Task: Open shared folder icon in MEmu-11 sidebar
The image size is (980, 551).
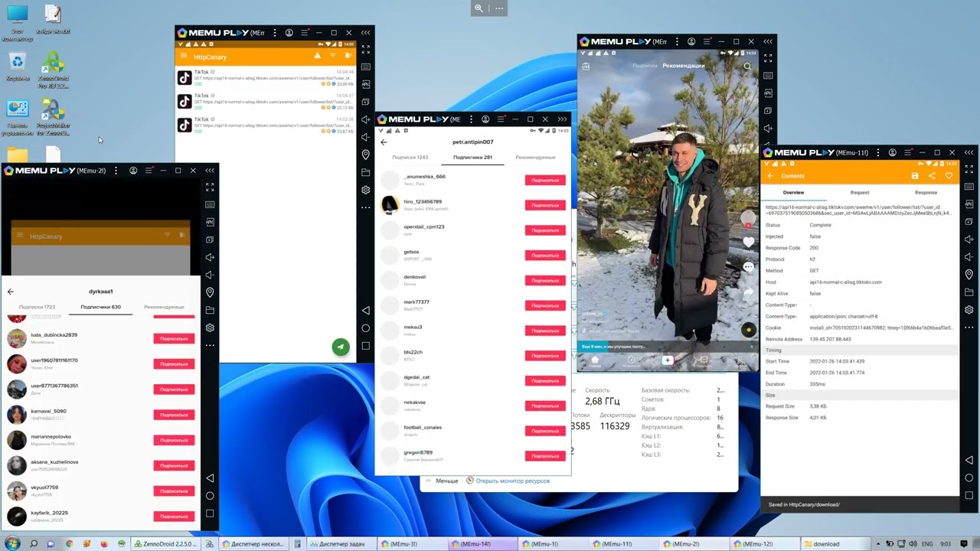Action: [x=969, y=292]
